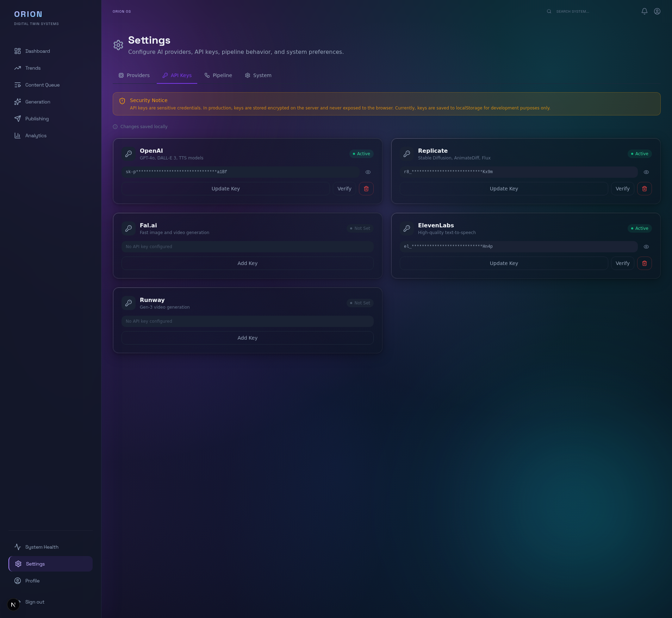This screenshot has width=672, height=618.
Task: Select the Generation sidebar icon
Action: tap(18, 102)
